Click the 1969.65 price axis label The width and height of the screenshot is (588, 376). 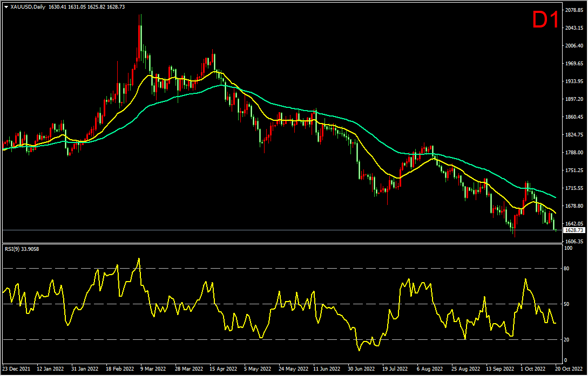coord(574,64)
